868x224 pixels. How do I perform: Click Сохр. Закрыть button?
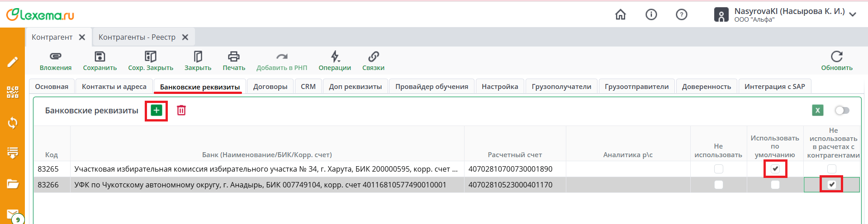pos(151,61)
